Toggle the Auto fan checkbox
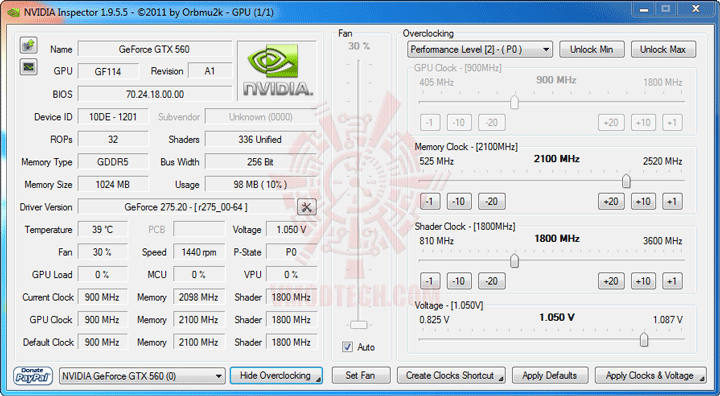This screenshot has width=720, height=396. (x=348, y=347)
